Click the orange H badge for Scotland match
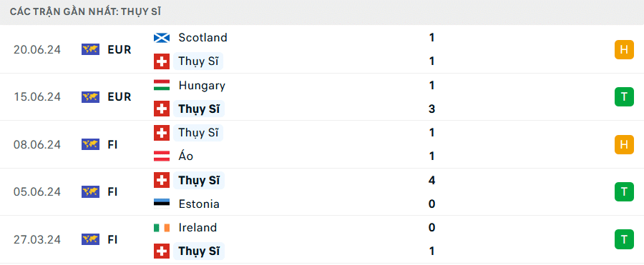Image resolution: width=644 pixels, height=265 pixels. point(624,49)
